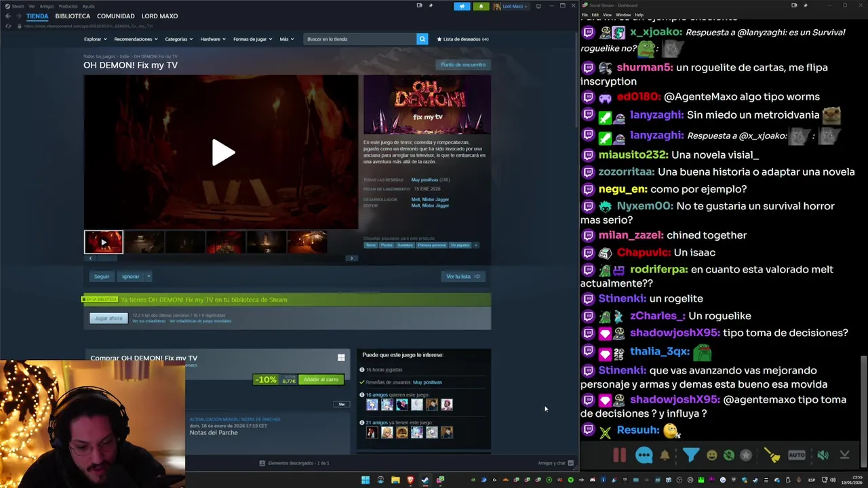
Task: Toggle the muted speaker icon in Social Stream
Action: [x=823, y=455]
